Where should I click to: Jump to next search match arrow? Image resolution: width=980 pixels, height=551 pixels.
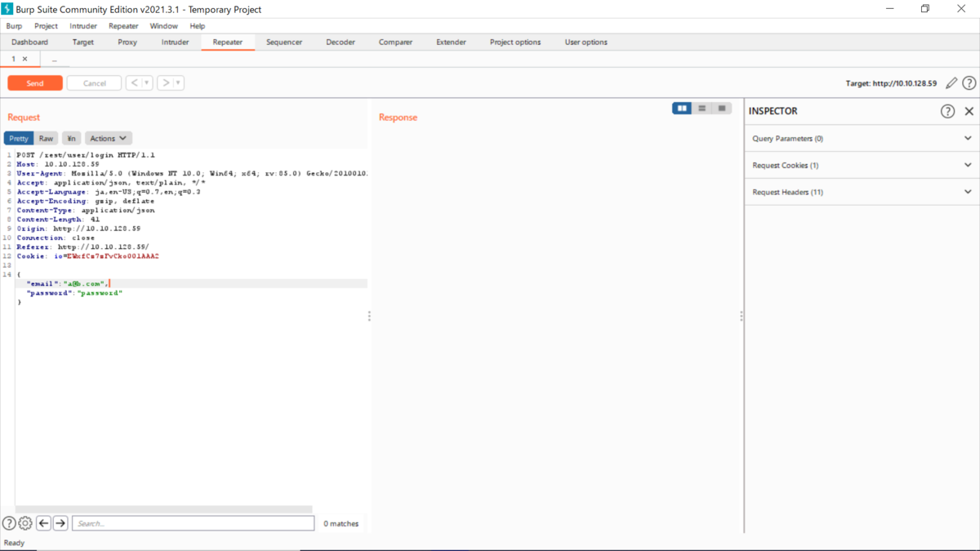pos(60,523)
